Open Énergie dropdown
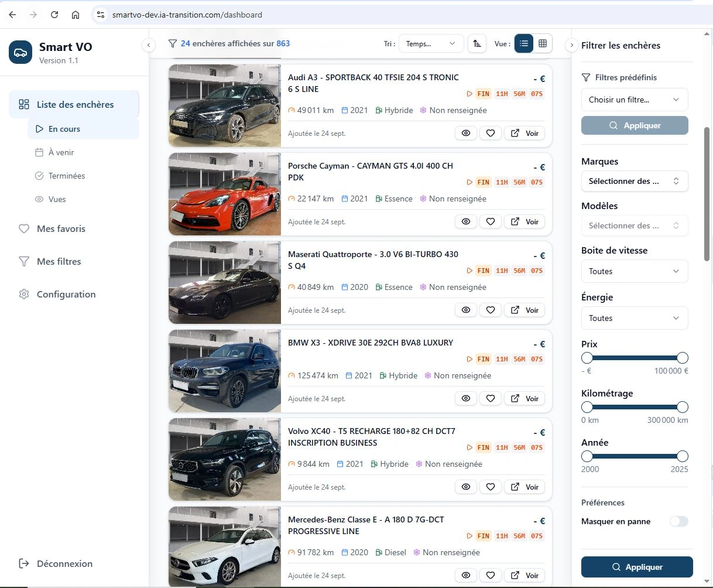Viewport: 713px width, 588px height. click(635, 318)
